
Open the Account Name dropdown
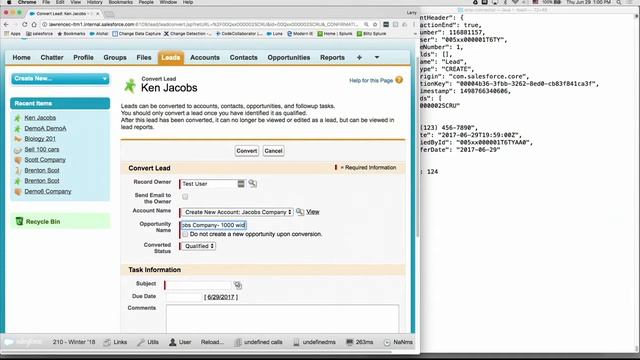coord(237,212)
